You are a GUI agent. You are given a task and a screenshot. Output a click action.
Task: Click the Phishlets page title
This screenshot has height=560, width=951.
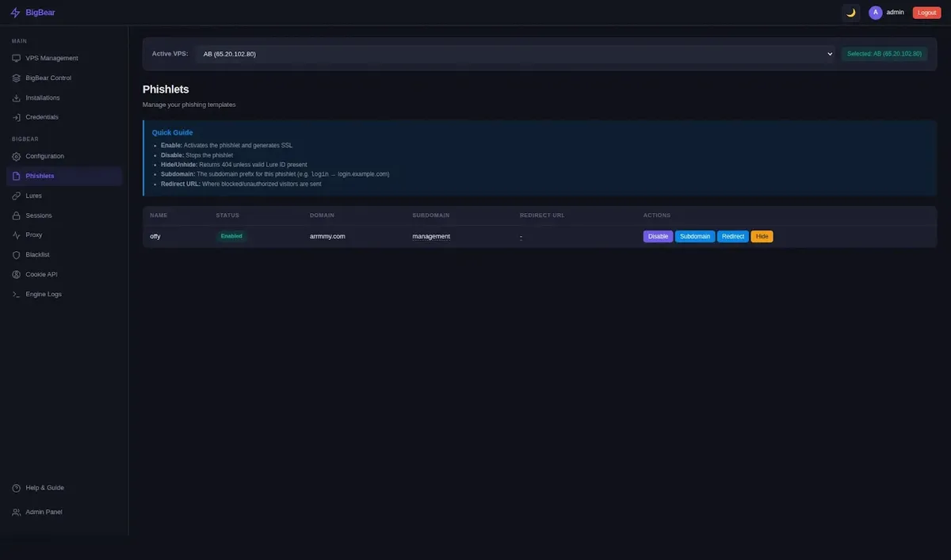166,90
